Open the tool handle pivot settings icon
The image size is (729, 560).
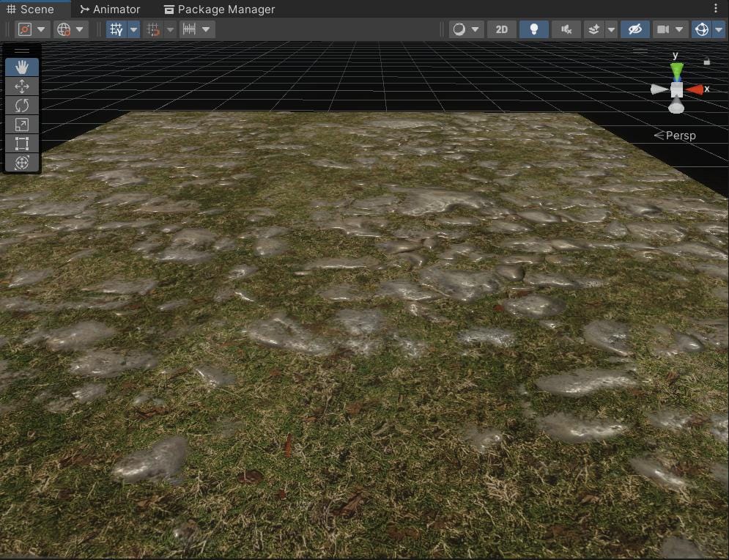(25, 29)
